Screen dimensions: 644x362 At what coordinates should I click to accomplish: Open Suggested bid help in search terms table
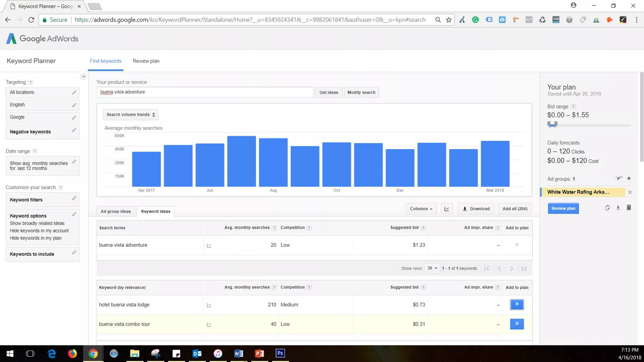coord(423,228)
